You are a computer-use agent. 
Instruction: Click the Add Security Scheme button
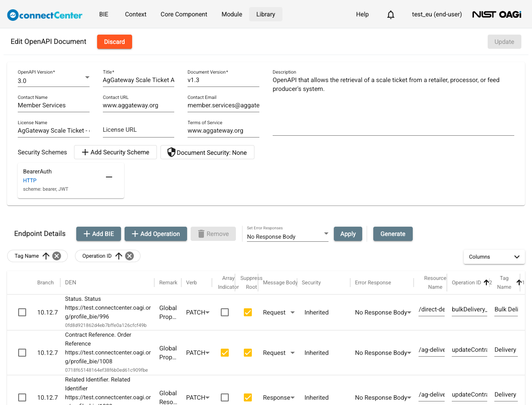(115, 152)
